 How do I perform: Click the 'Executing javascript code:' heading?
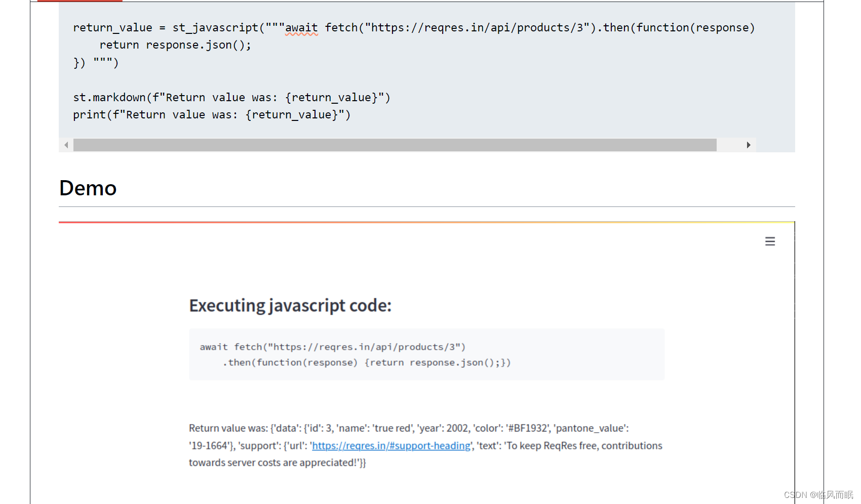pos(290,305)
